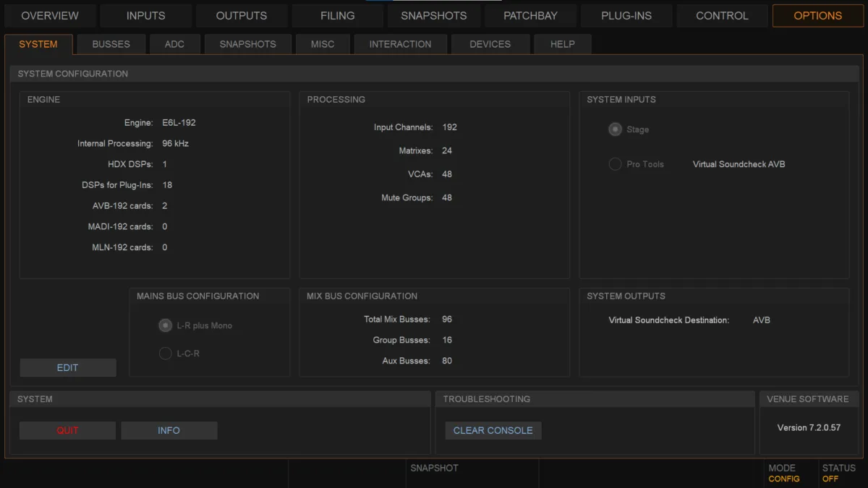Click the EDIT button
The width and height of the screenshot is (868, 488).
pyautogui.click(x=67, y=367)
